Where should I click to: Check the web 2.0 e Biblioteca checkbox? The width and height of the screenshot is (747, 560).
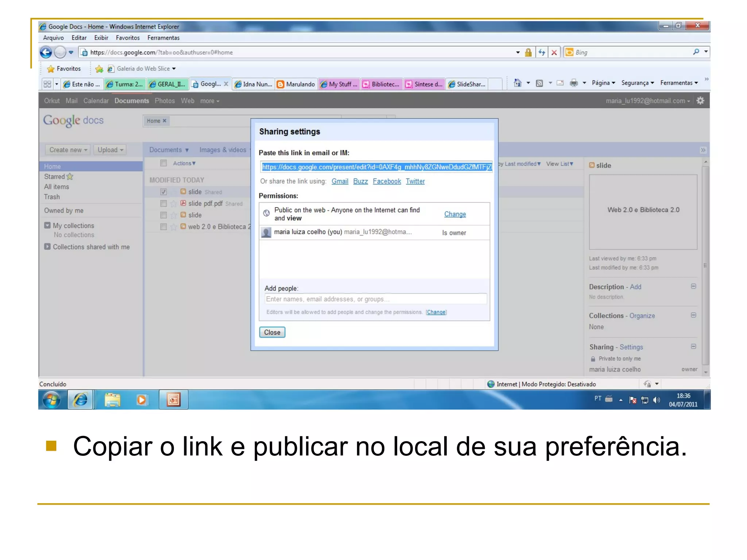(x=163, y=227)
